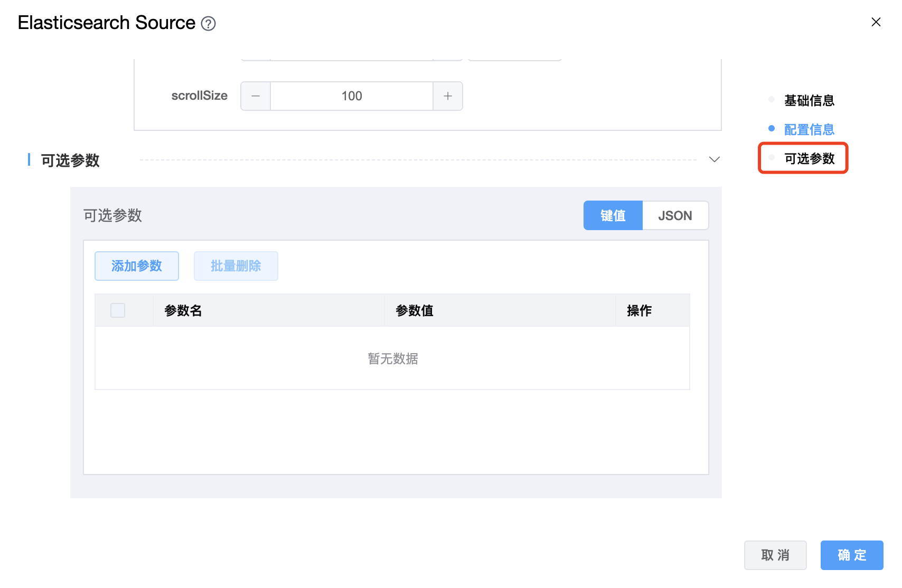Click the scrollSize value field
The width and height of the screenshot is (902, 588).
point(352,96)
